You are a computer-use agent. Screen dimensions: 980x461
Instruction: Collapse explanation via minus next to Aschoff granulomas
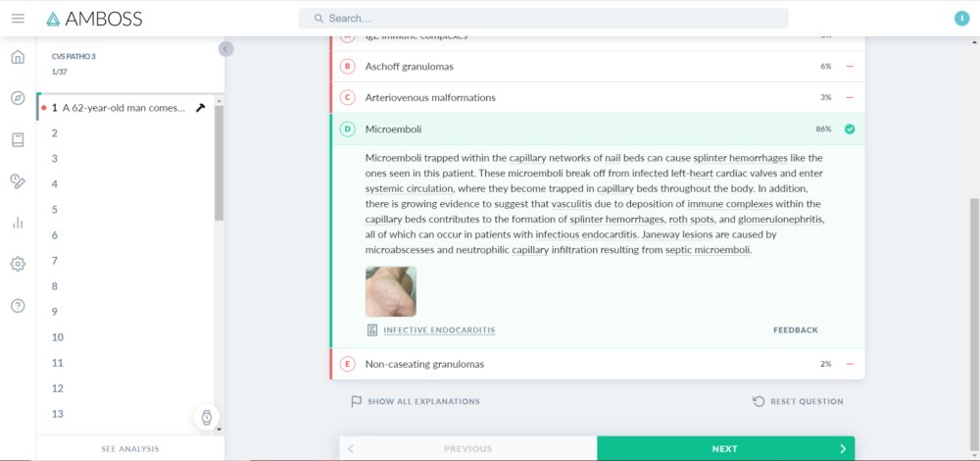850,67
